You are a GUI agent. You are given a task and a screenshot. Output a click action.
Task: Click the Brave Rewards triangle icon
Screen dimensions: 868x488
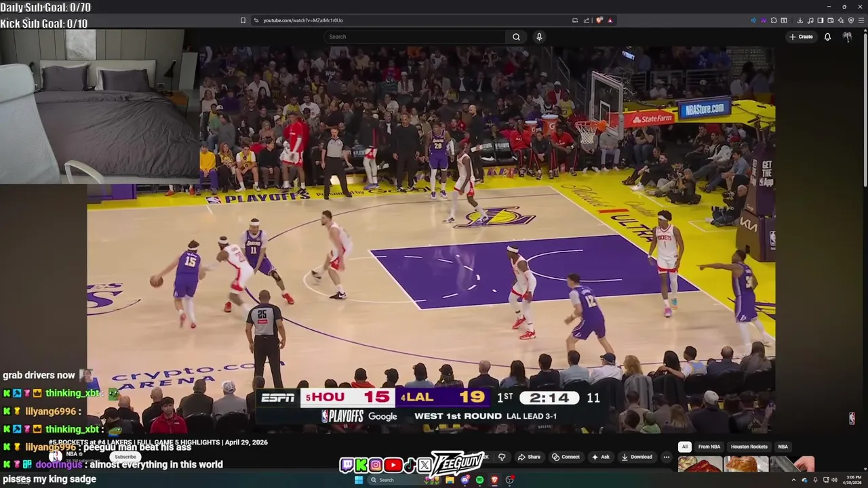point(610,20)
